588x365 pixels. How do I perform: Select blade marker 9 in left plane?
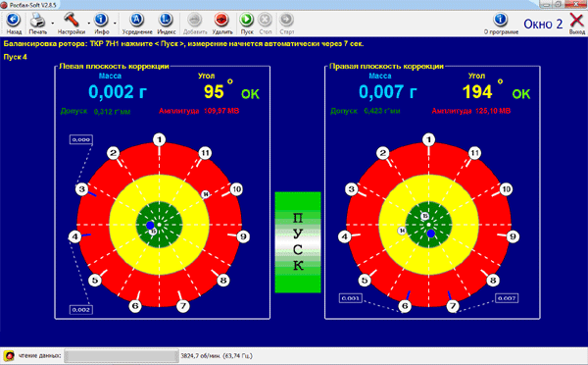coord(243,236)
